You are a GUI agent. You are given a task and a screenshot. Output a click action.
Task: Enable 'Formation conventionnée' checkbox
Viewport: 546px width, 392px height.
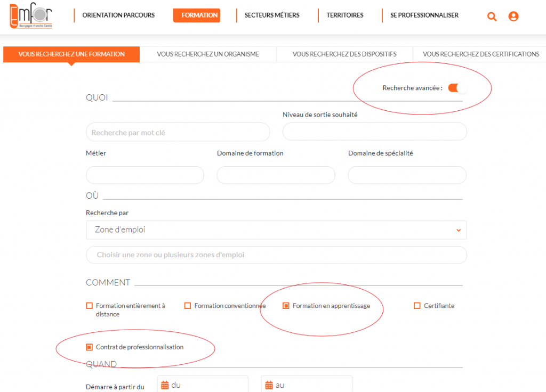188,306
